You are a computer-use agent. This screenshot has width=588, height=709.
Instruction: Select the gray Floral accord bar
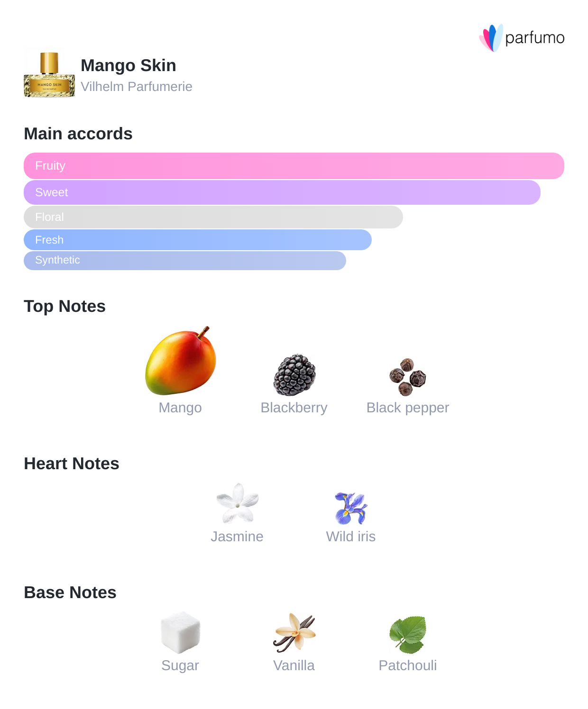coord(213,217)
